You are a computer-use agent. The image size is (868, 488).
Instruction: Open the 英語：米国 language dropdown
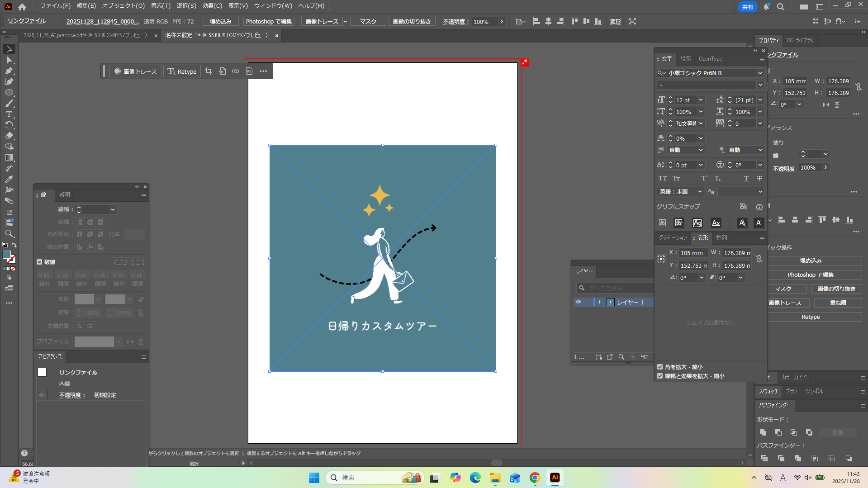(x=681, y=192)
